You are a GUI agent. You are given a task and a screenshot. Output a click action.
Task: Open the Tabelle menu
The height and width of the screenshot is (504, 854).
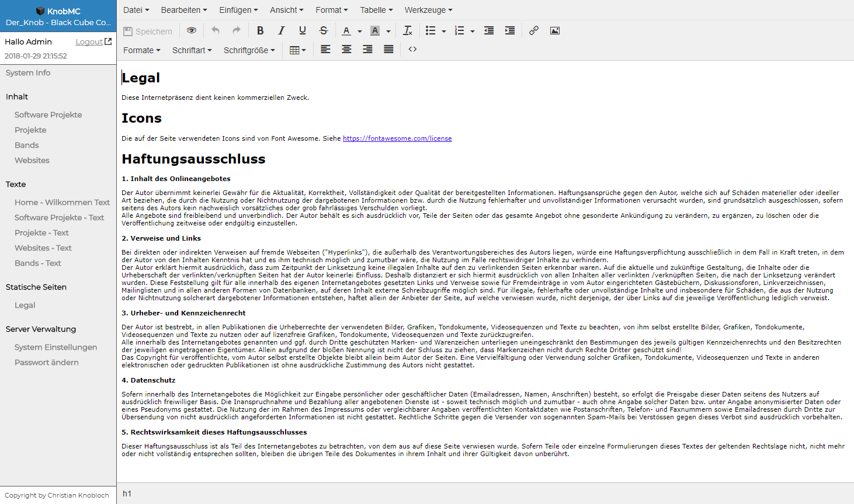(x=376, y=10)
